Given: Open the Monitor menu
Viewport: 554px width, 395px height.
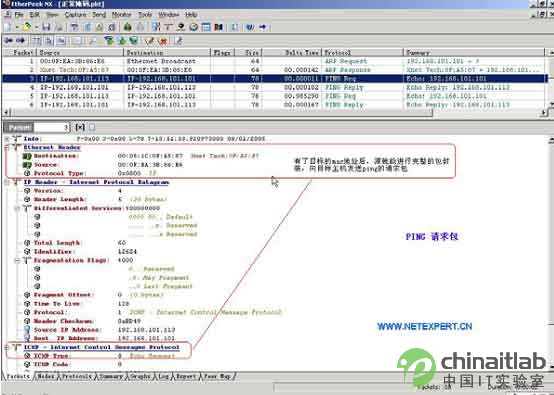Looking at the screenshot, I should coord(121,14).
